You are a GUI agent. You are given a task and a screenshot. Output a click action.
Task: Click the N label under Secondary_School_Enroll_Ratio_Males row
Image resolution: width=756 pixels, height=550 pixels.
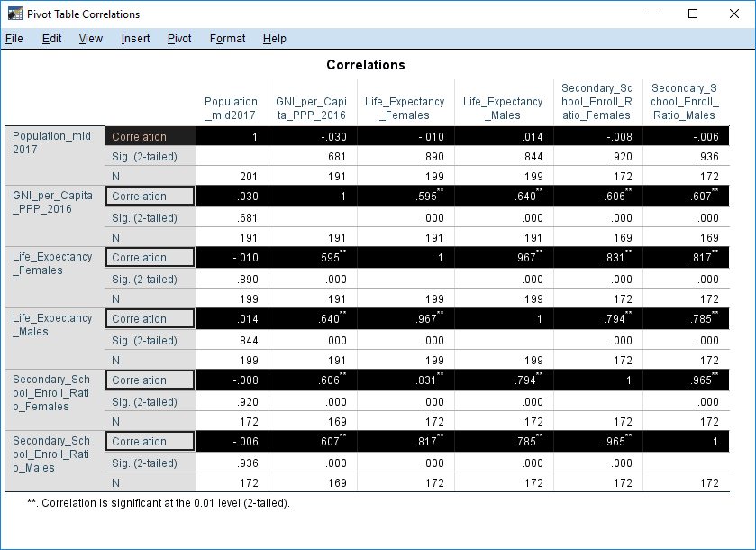click(150, 482)
